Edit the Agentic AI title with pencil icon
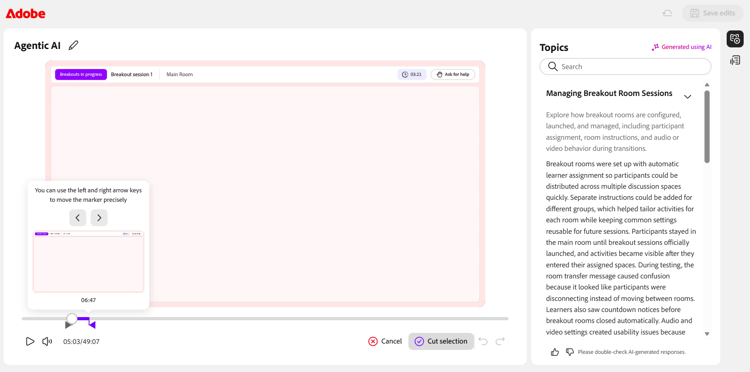The height and width of the screenshot is (372, 750). (73, 45)
